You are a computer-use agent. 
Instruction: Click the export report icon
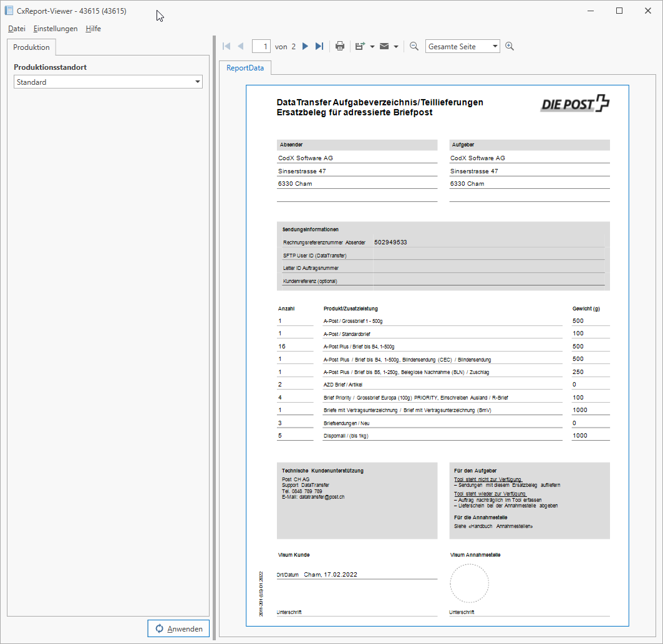(360, 46)
